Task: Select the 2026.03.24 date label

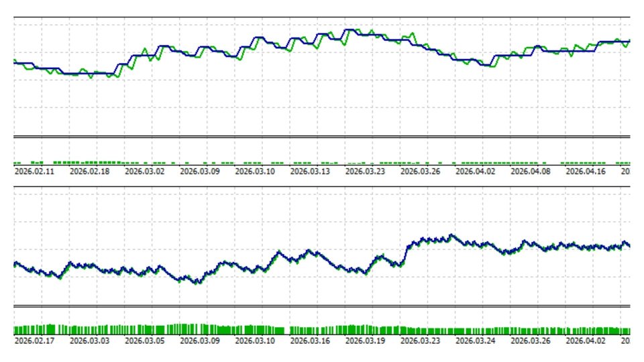Action: tap(475, 341)
